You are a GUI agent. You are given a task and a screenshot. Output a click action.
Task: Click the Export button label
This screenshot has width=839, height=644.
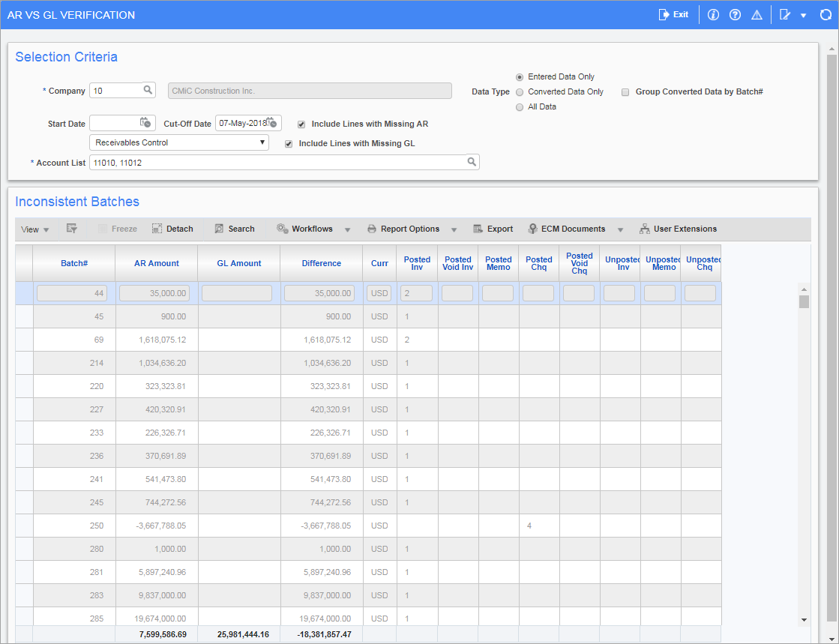coord(500,229)
